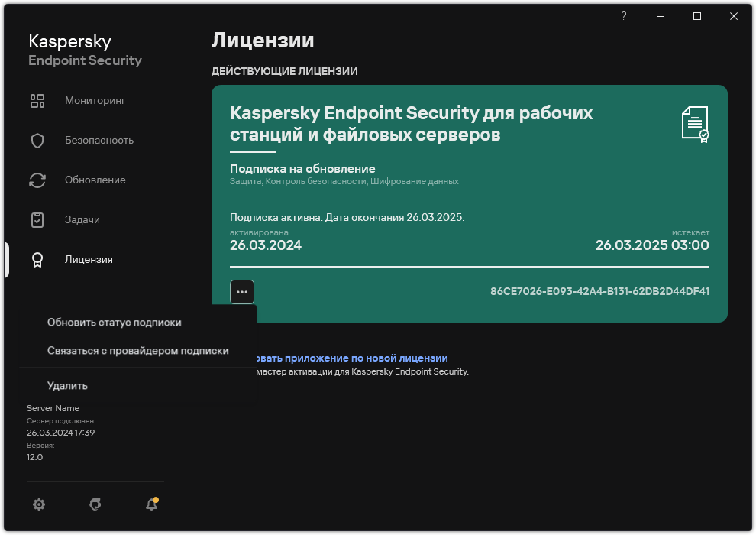
Task: Select the license key 86CE7026 text
Action: [x=600, y=292]
